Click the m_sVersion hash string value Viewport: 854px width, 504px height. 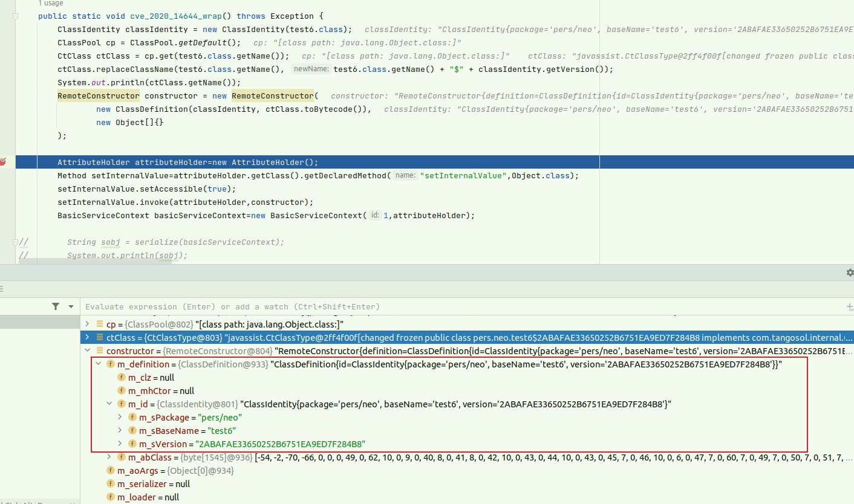click(280, 444)
